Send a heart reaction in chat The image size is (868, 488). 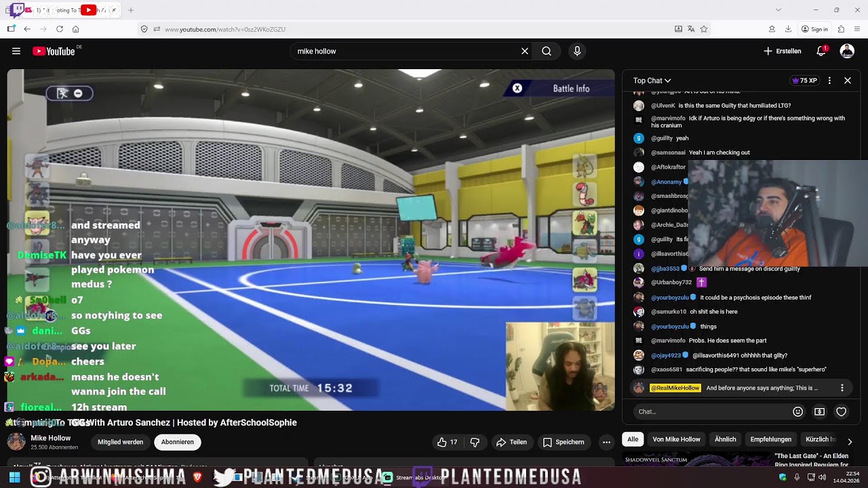pyautogui.click(x=842, y=411)
